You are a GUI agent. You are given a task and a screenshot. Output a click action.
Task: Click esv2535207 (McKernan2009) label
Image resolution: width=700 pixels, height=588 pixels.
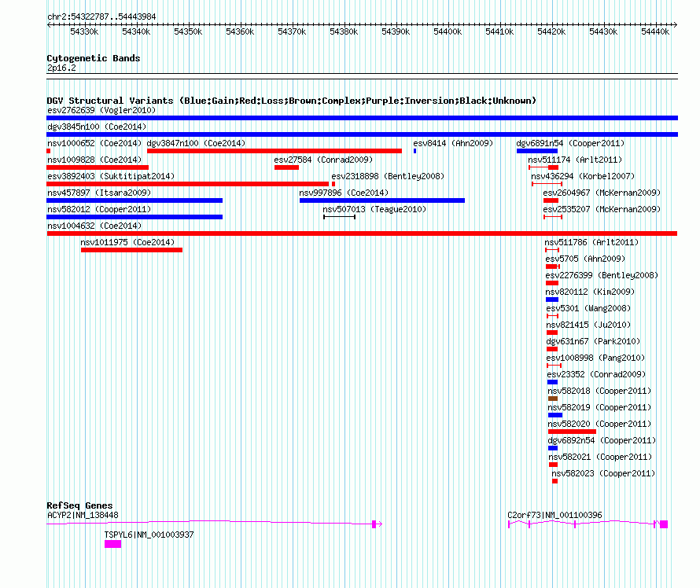point(602,209)
